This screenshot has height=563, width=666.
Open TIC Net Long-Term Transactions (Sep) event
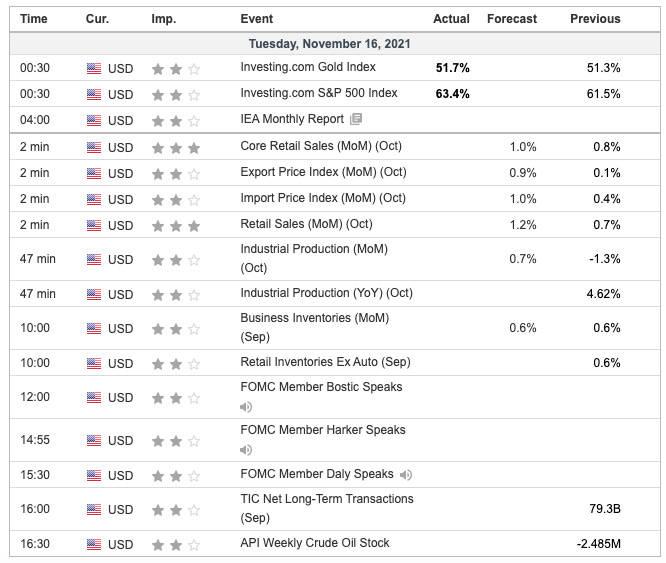pyautogui.click(x=327, y=508)
